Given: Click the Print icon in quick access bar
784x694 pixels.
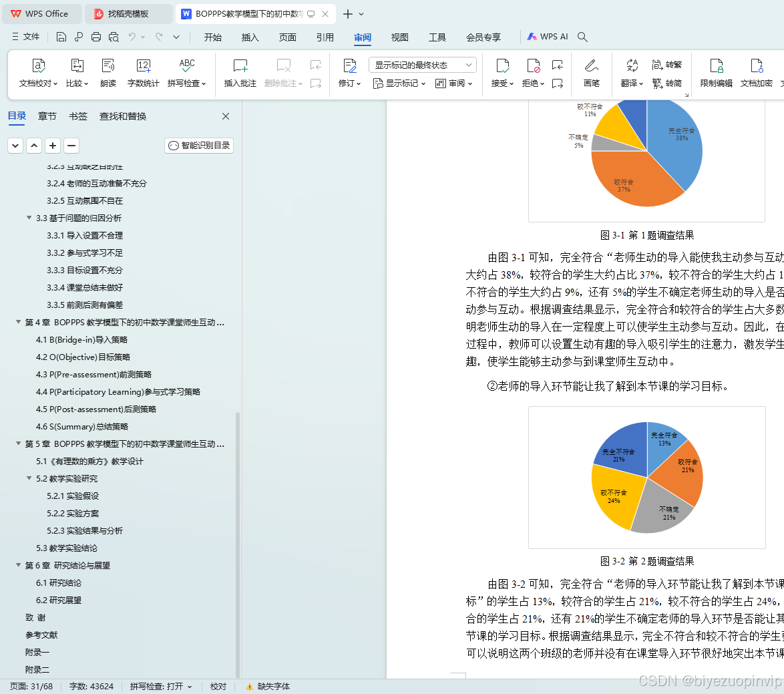Looking at the screenshot, I should 96,37.
